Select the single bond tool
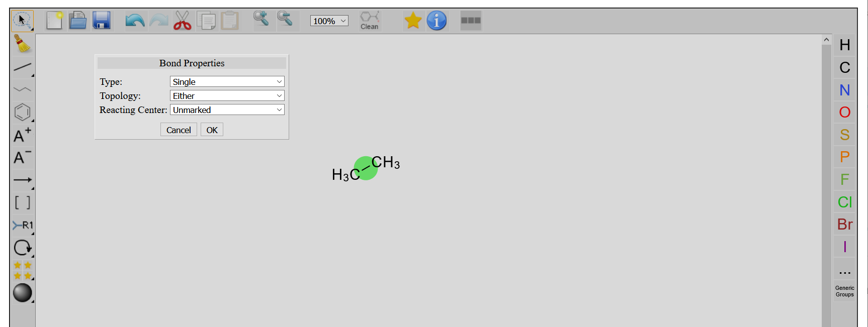The image size is (868, 327). 22,67
